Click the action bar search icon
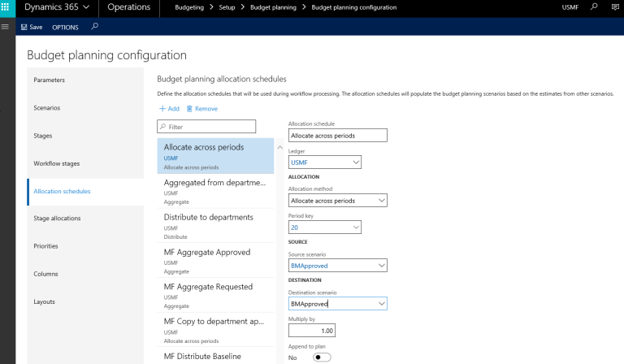The width and height of the screenshot is (624, 364). click(x=95, y=27)
